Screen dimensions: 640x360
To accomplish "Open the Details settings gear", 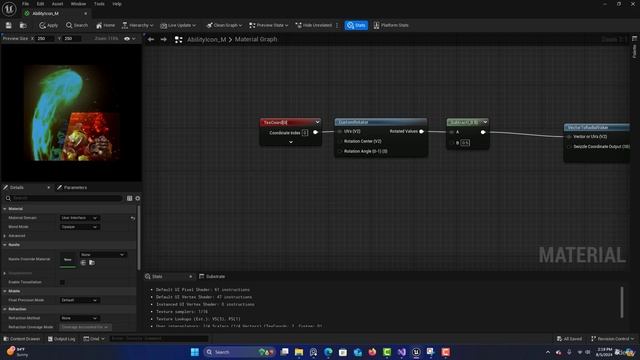I will point(138,198).
